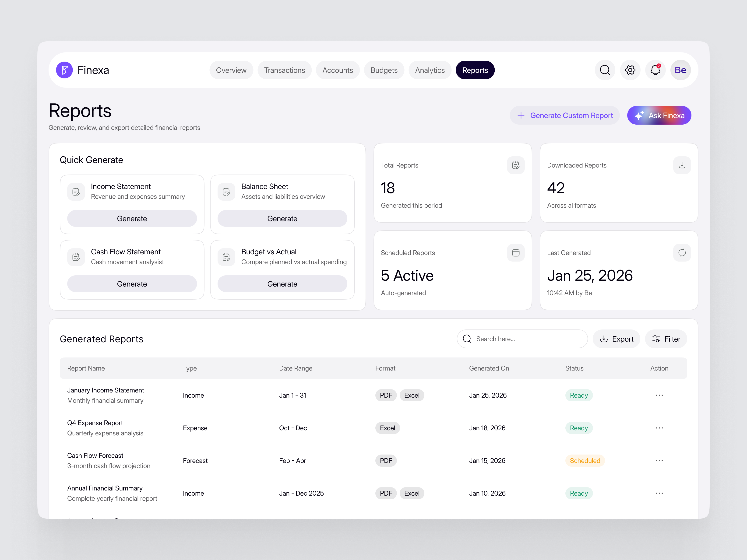The image size is (747, 560).
Task: Click the Be profile avatar
Action: [680, 70]
